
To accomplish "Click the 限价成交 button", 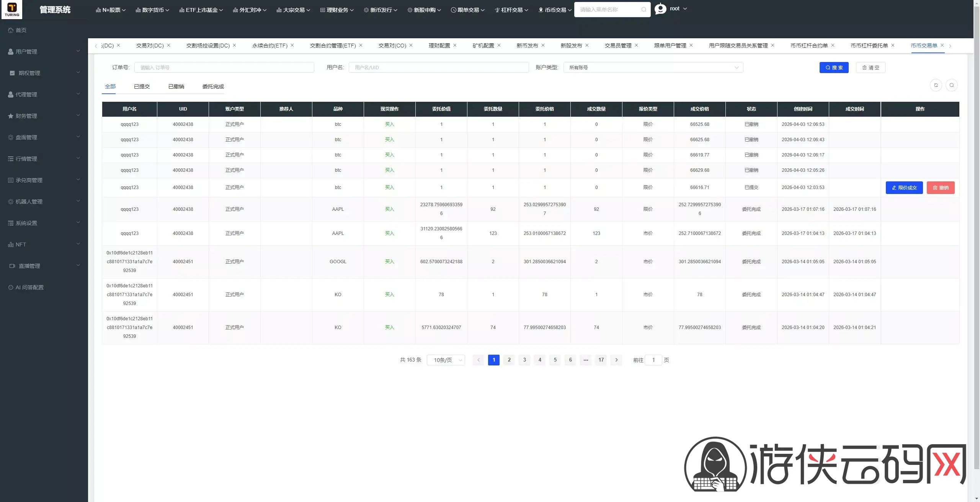I will click(x=904, y=188).
